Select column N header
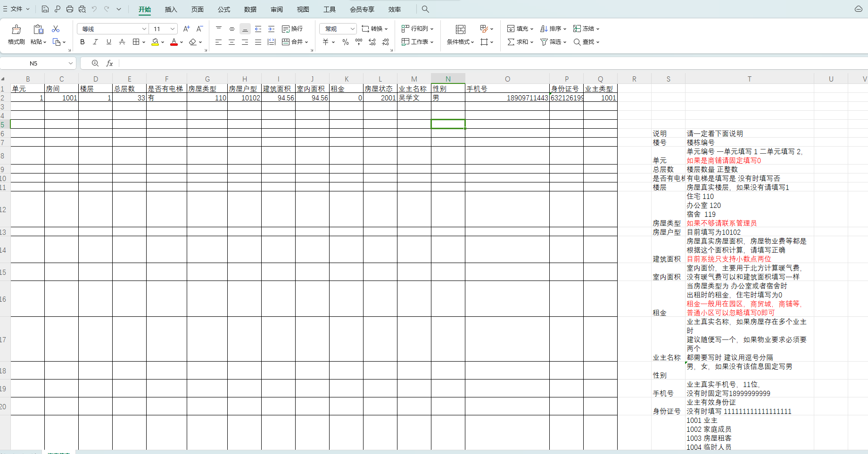Viewport: 868px width, 454px height. click(x=448, y=79)
